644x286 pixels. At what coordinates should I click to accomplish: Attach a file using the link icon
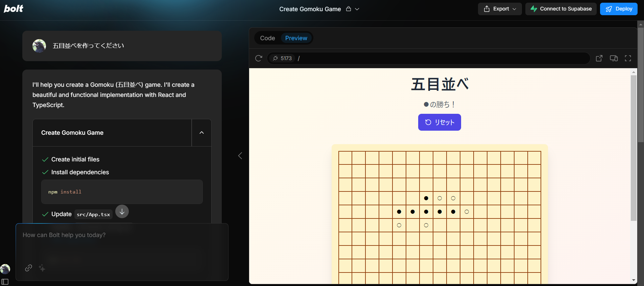(x=28, y=268)
